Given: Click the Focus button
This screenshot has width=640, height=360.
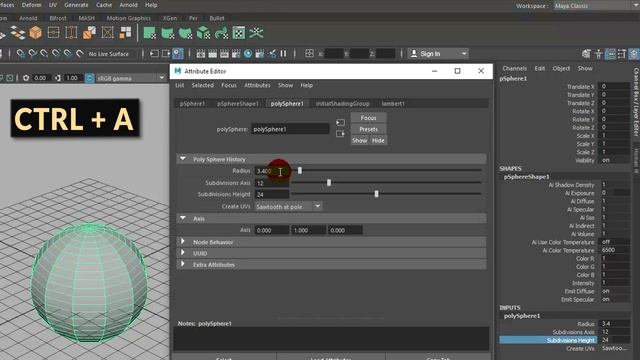Looking at the screenshot, I should pyautogui.click(x=368, y=118).
